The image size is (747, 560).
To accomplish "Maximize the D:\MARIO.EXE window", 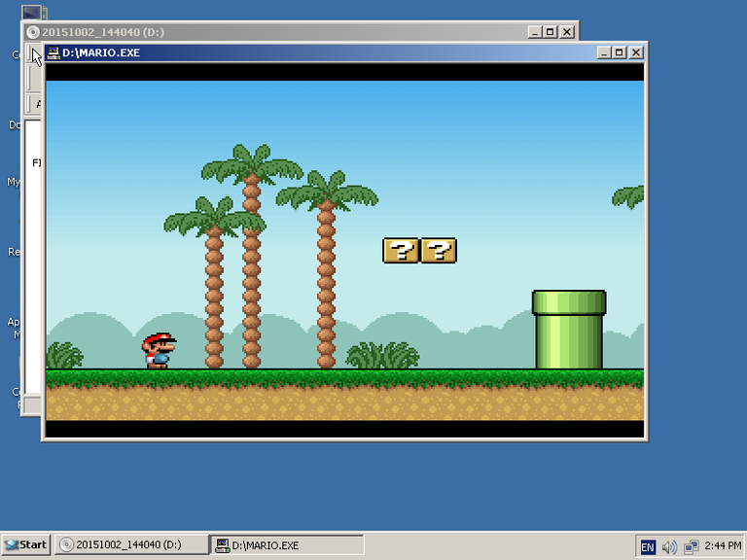I will pyautogui.click(x=620, y=52).
